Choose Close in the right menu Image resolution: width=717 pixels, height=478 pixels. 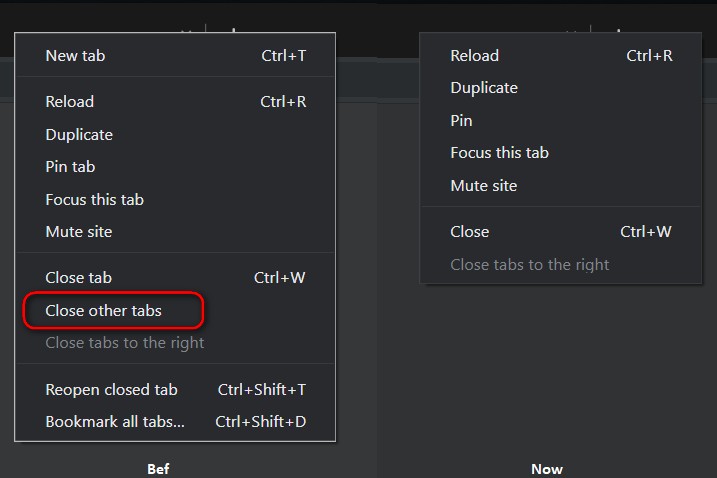tap(561, 232)
